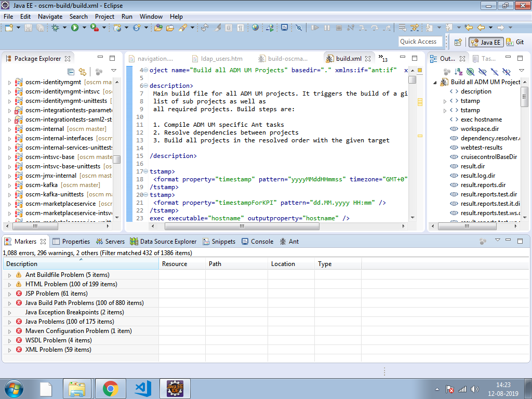
Task: Open Chrome from the Windows taskbar
Action: (110, 389)
